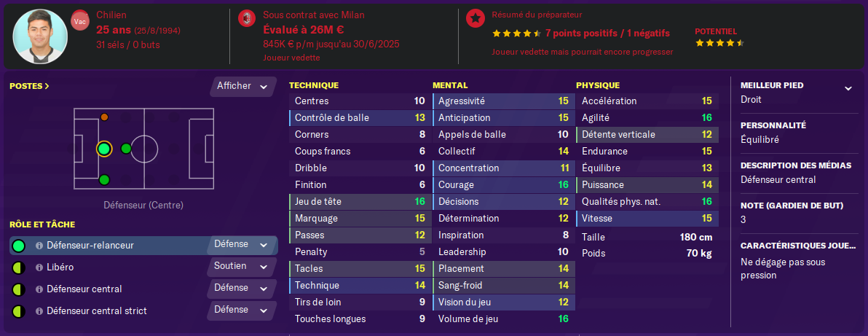868x336 pixels.
Task: Select the Défenseur-relanceur role indicator circle
Action: (x=18, y=246)
